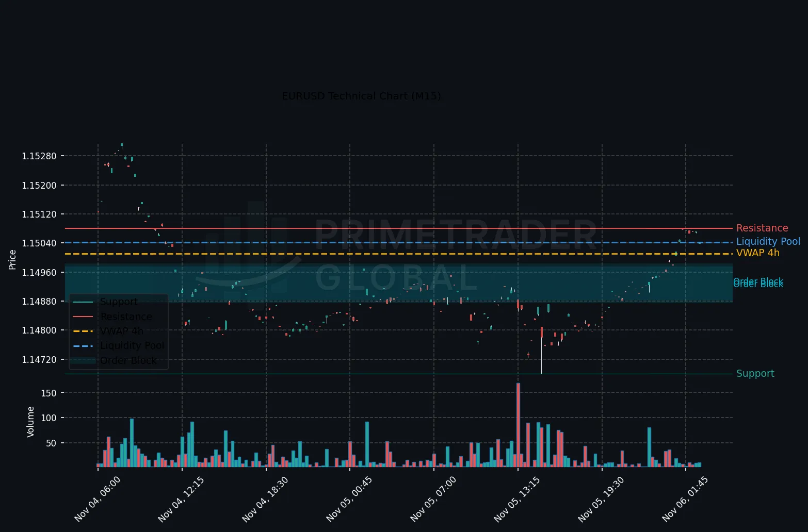Viewport: 808px width, 532px height.
Task: Pick the "Nov 06, 01:45" time axis label
Action: (x=685, y=499)
